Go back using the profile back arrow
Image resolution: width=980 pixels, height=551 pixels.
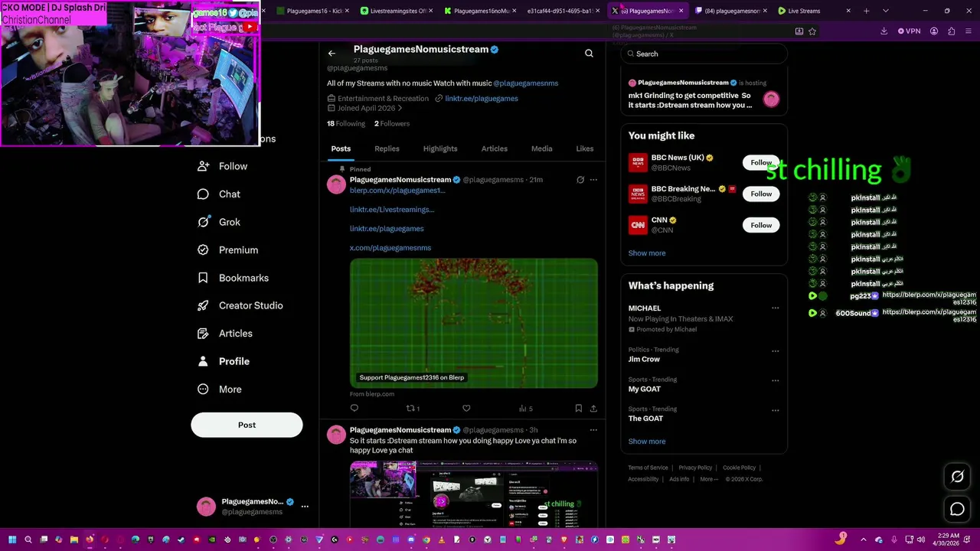point(332,54)
